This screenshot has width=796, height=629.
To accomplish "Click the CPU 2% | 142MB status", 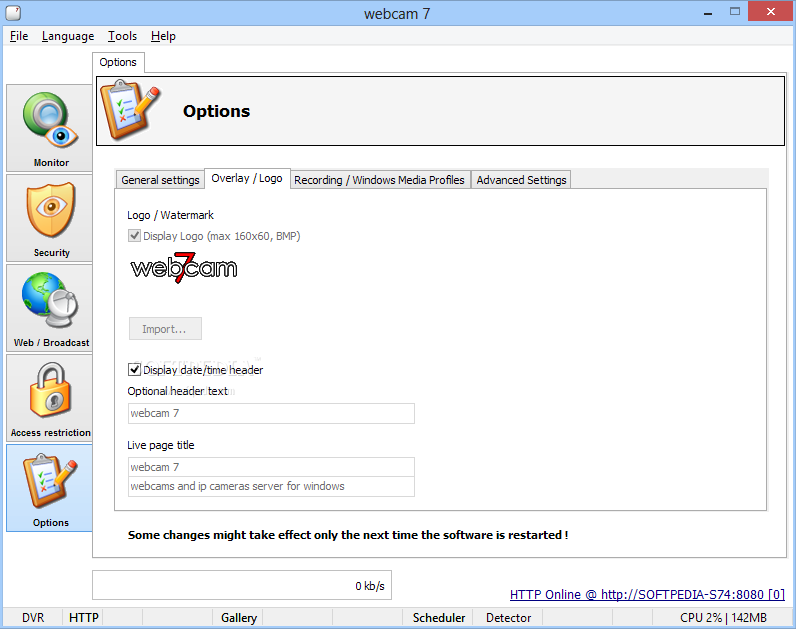I will [x=723, y=617].
